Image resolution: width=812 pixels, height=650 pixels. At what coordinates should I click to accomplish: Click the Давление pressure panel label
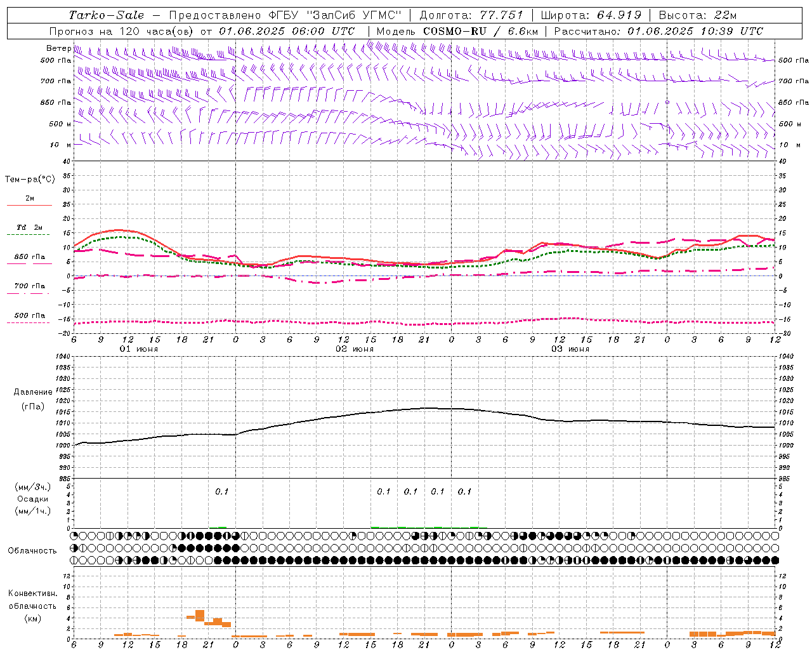click(33, 392)
